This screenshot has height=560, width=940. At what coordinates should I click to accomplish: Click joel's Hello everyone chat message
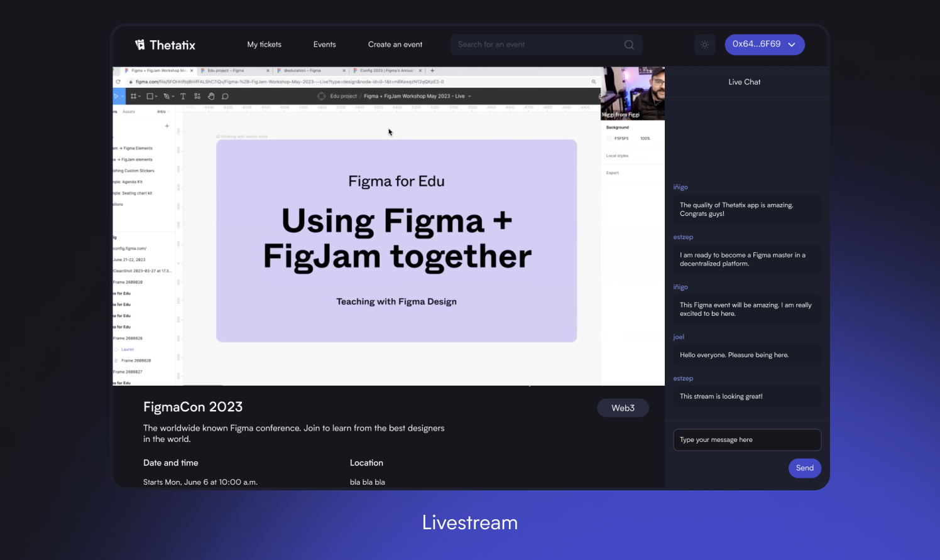[747, 355]
